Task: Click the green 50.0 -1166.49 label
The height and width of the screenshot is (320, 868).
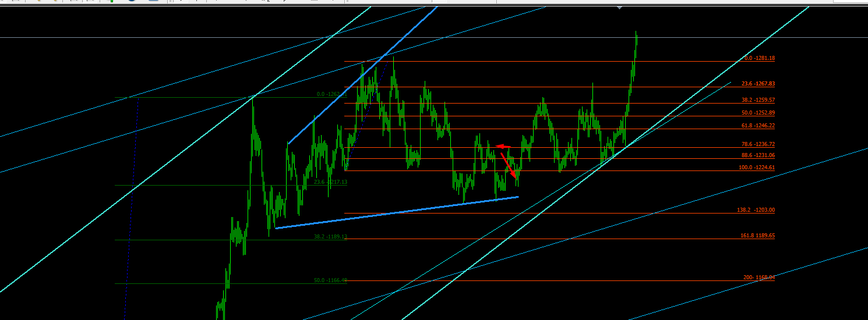Action: click(330, 280)
